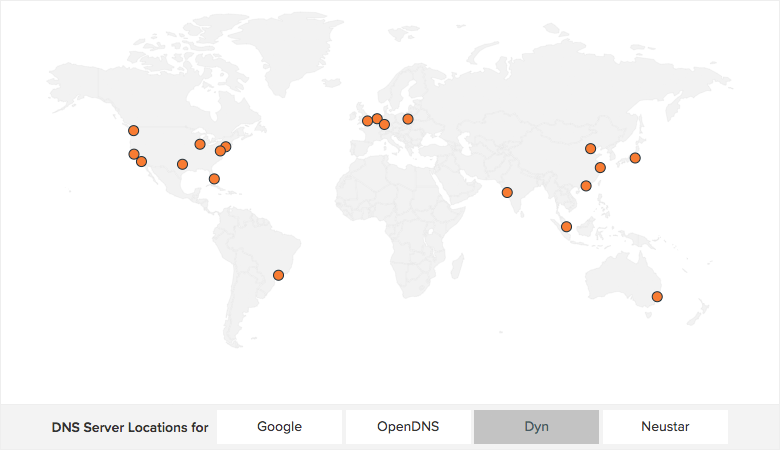Select the southernmost California server marker

[141, 161]
